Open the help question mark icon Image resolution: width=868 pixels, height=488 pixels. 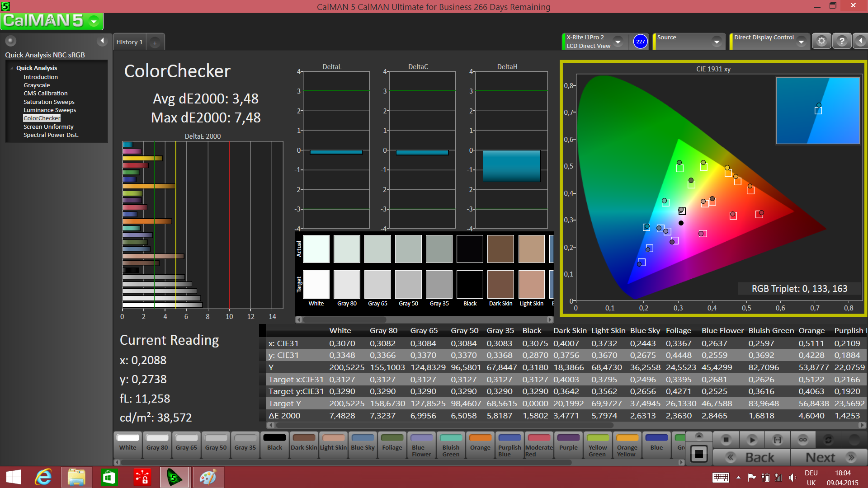click(842, 41)
